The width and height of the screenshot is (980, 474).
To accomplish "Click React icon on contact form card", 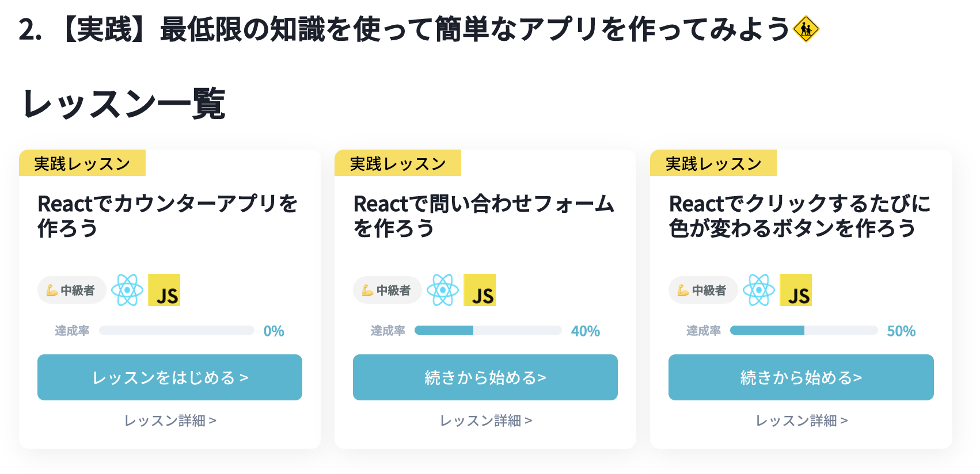I will click(x=443, y=290).
